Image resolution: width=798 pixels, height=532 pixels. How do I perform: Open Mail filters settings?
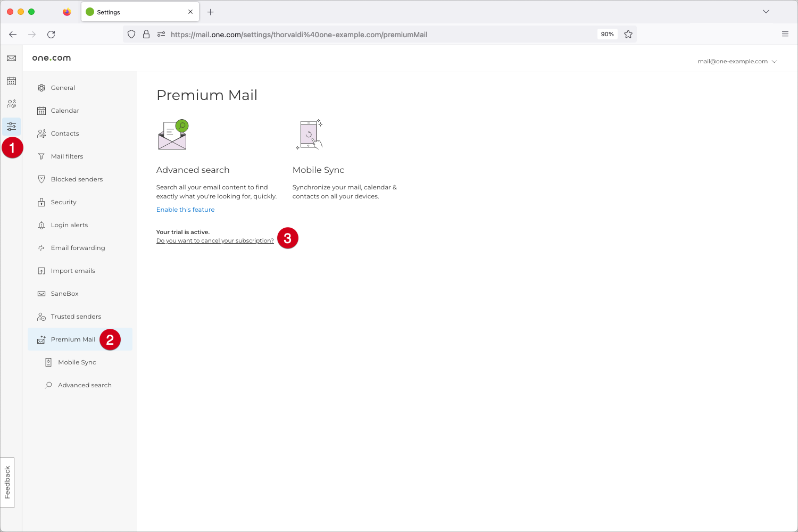click(x=67, y=156)
